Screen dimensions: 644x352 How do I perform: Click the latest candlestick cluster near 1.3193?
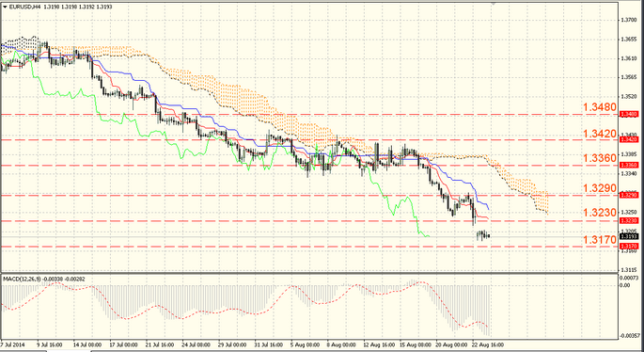pos(483,235)
